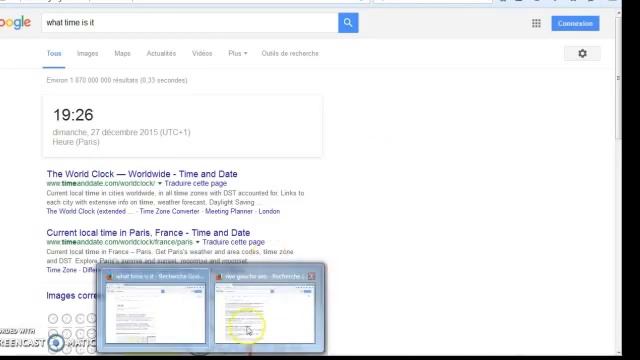Click the 19:26 time display
The height and width of the screenshot is (360, 640).
pos(73,115)
